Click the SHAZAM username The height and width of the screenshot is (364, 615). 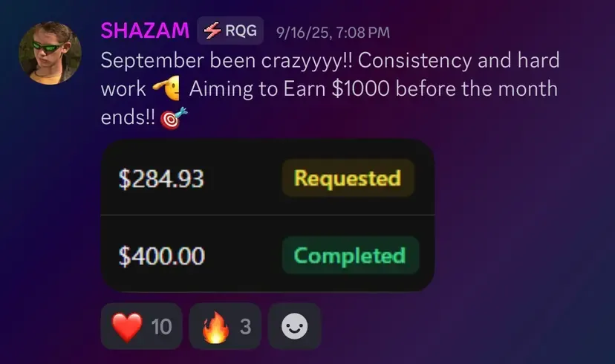145,30
